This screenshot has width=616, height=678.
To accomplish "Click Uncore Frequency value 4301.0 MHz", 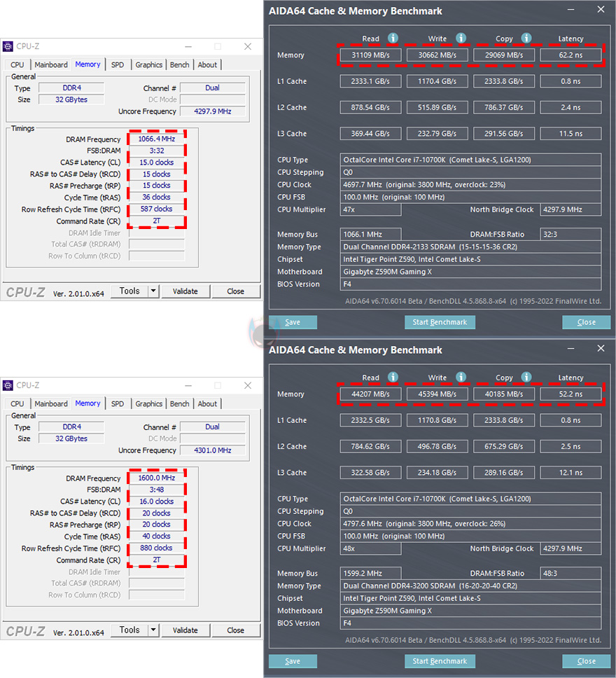I will (x=213, y=450).
